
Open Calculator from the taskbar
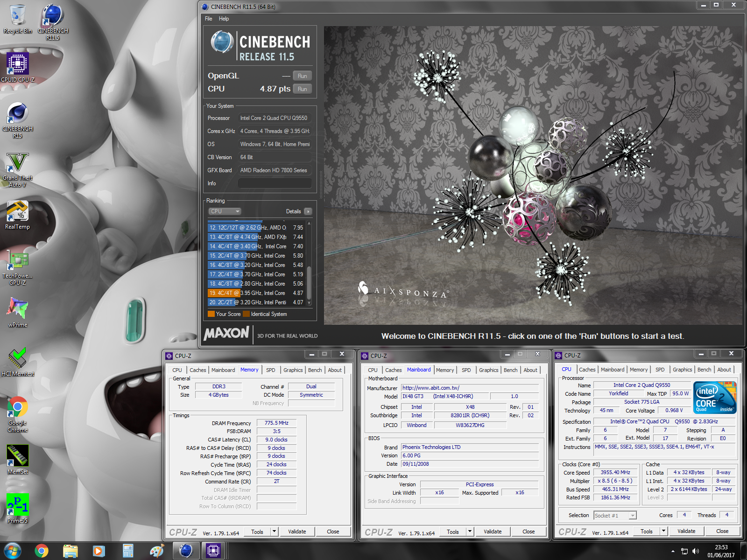click(128, 551)
